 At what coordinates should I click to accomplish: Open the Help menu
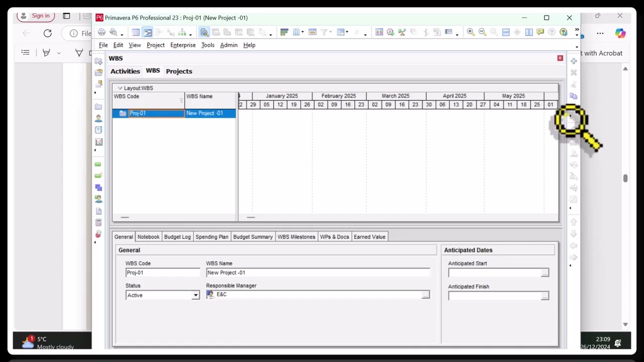point(250,45)
